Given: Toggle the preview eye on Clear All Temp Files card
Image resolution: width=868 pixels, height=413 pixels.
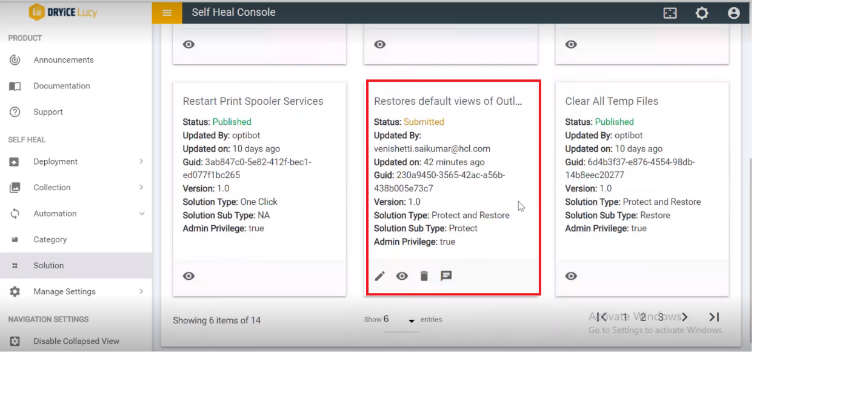Looking at the screenshot, I should point(570,276).
